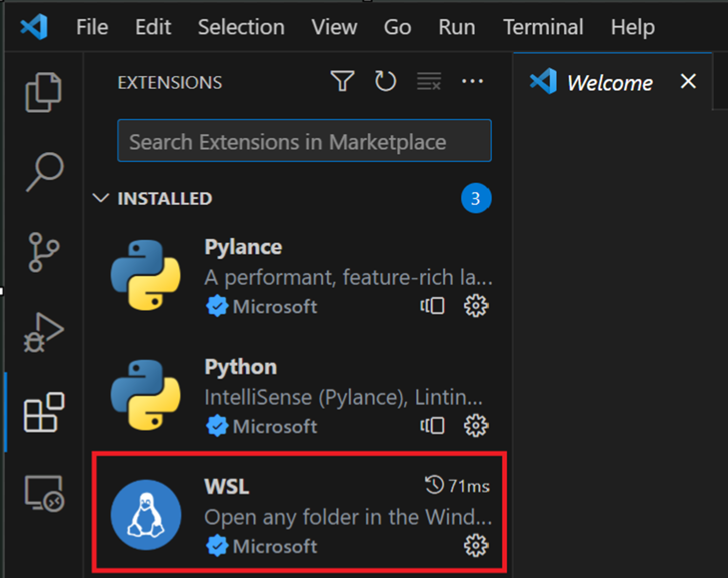Click Microsoft verified badge under Pylance
Screen dimensions: 728x578
click(x=217, y=306)
